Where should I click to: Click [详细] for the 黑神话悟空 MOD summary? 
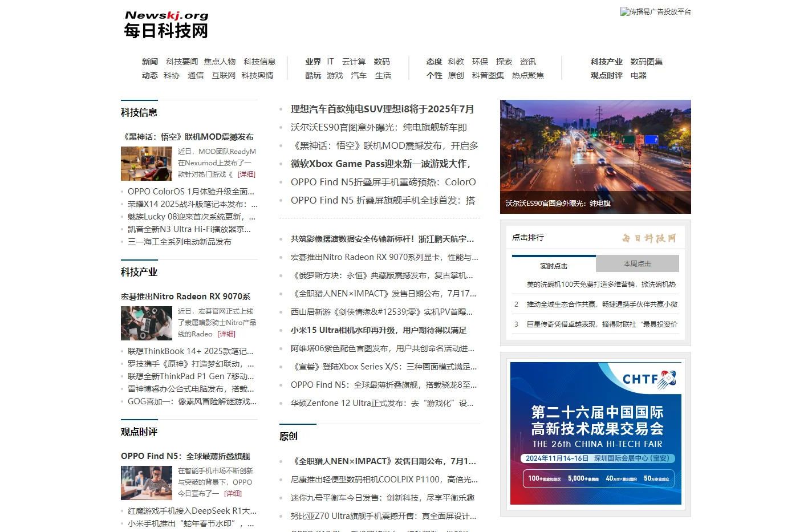[246, 174]
